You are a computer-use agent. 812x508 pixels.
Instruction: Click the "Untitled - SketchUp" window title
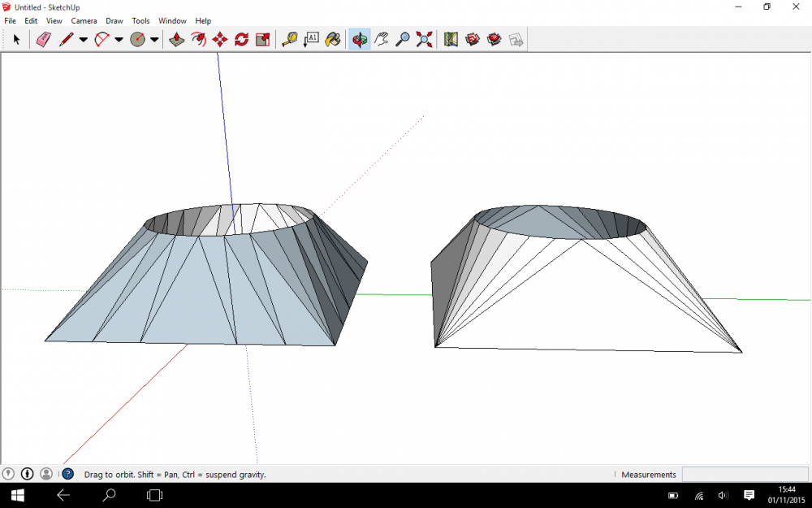coord(47,7)
